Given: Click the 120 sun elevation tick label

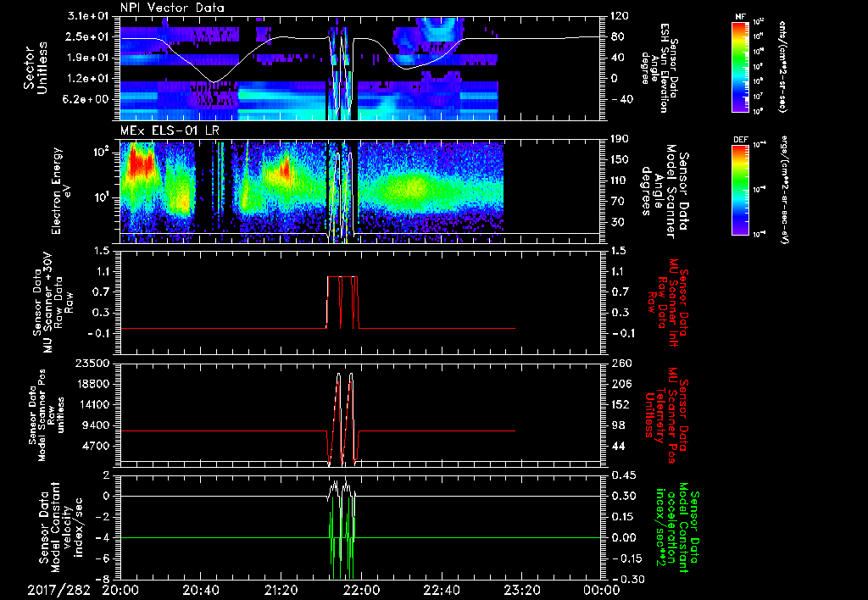Looking at the screenshot, I should (620, 16).
